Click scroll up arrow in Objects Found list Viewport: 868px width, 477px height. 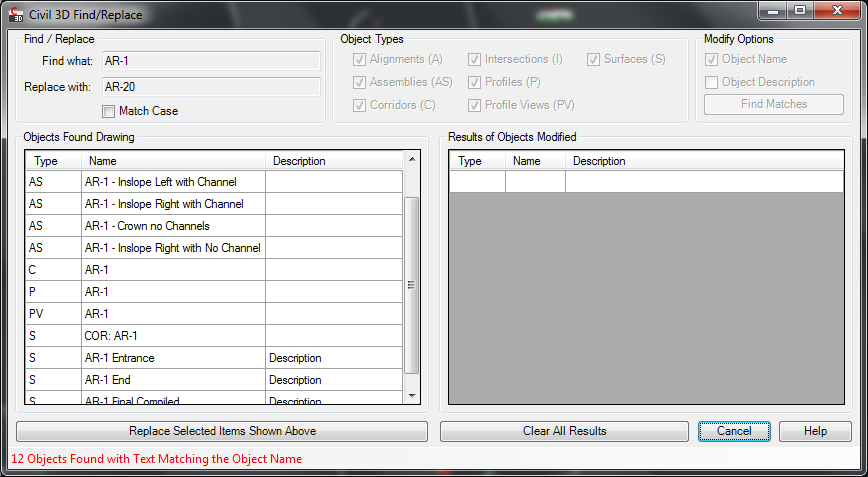tap(412, 160)
